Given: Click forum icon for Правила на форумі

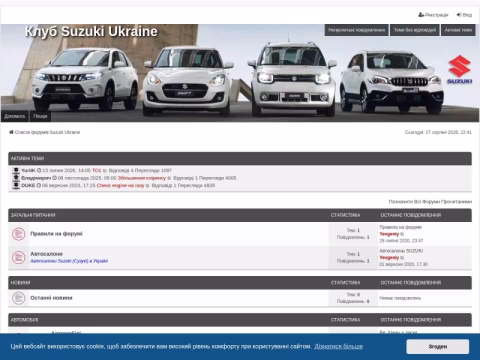Looking at the screenshot, I should 19,234.
